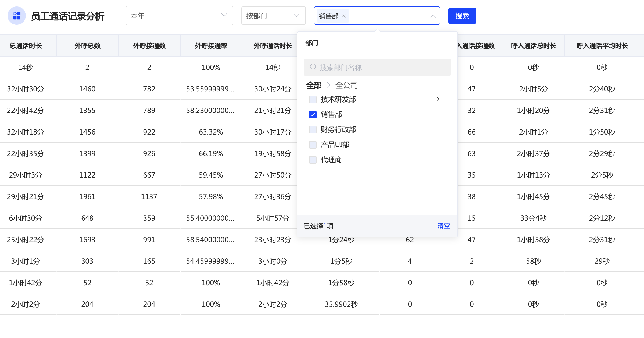Click the app grid logo icon
The height and width of the screenshot is (338, 644).
[x=17, y=16]
